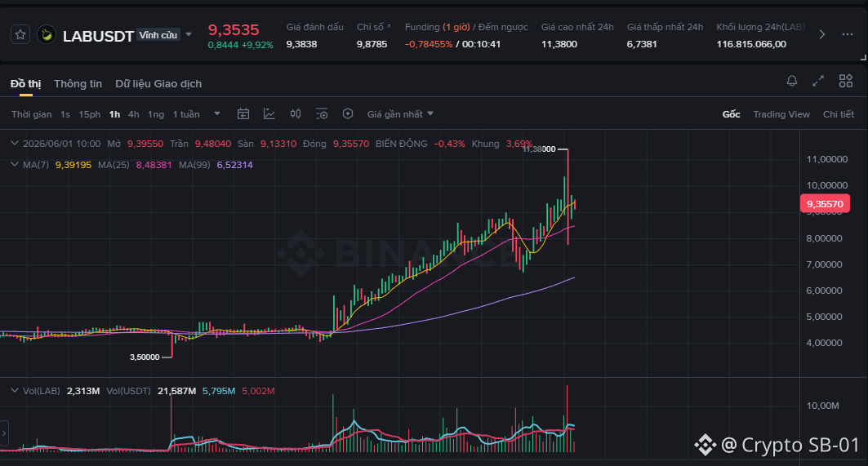This screenshot has height=466, width=868.
Task: Click the 11,38000 high price marker
Action: pyautogui.click(x=539, y=149)
